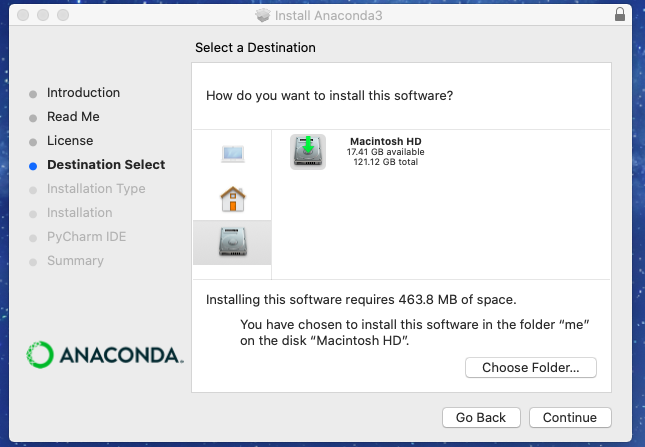The height and width of the screenshot is (447, 645).
Task: Click the lock icon in title bar
Action: [x=620, y=16]
